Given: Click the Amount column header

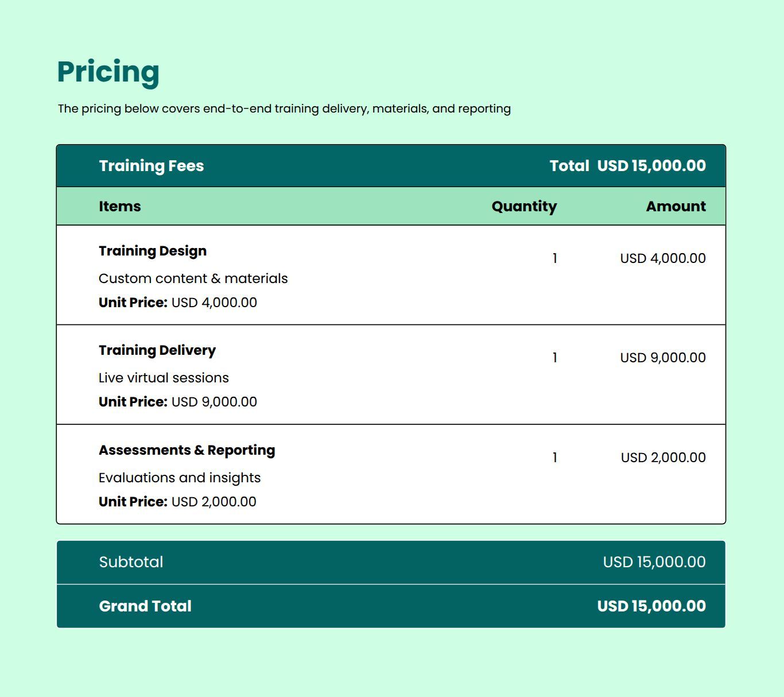Looking at the screenshot, I should (676, 206).
